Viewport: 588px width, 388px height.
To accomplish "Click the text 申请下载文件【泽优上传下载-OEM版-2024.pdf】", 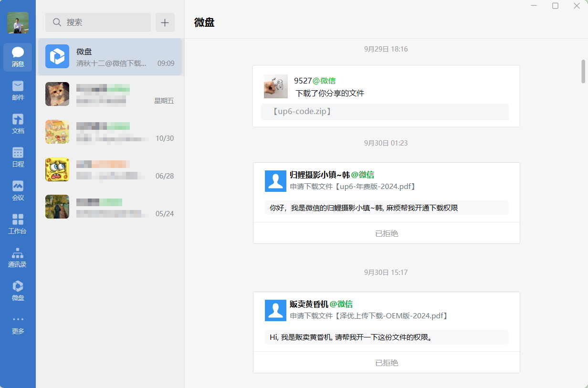I will click(x=370, y=316).
